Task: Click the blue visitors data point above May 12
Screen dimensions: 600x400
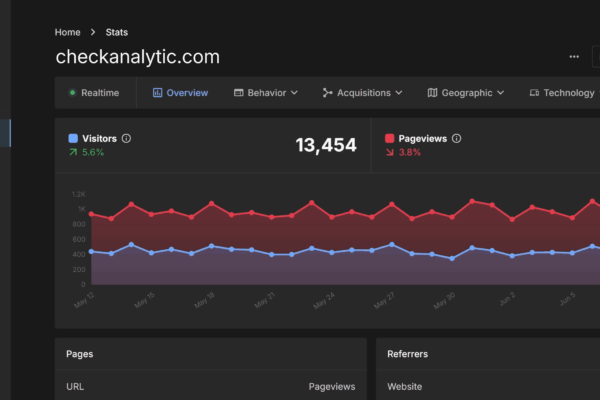Action: (x=91, y=251)
